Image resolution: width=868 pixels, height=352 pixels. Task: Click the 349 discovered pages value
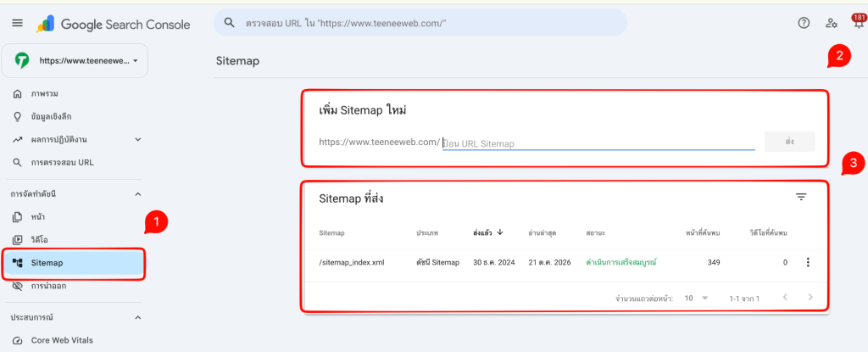[x=714, y=263]
